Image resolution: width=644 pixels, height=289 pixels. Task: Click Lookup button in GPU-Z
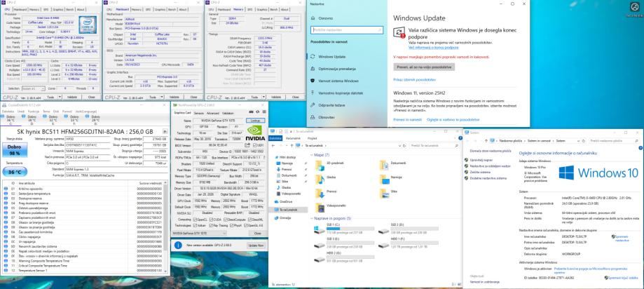(x=256, y=121)
